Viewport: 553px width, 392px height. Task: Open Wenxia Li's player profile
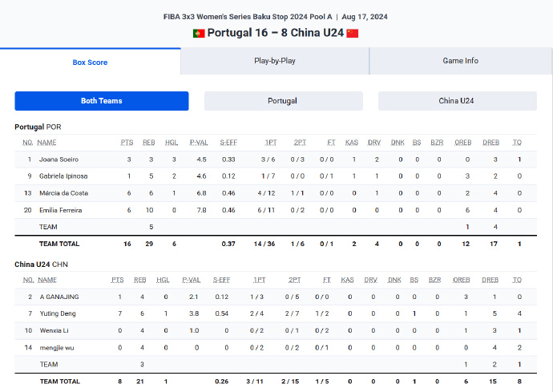54,330
